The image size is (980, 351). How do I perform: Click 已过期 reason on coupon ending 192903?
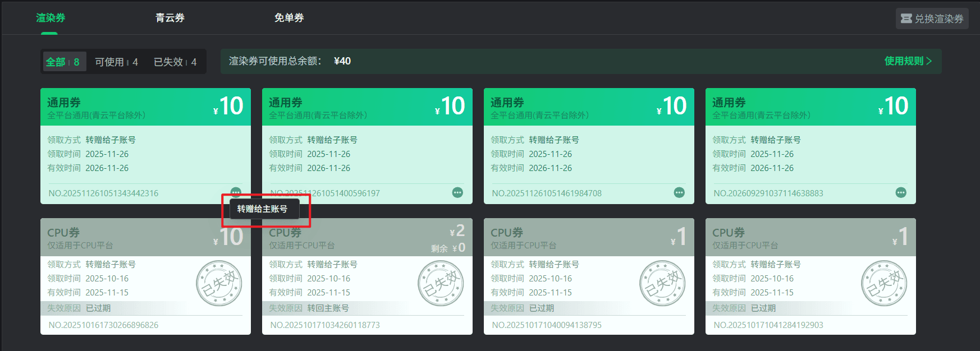(x=763, y=308)
